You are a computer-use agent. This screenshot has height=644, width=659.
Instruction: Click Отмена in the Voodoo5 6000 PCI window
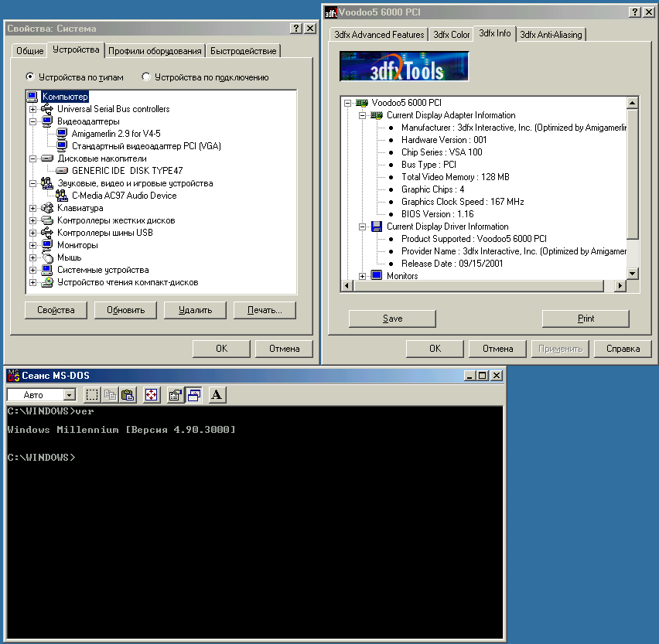click(497, 349)
